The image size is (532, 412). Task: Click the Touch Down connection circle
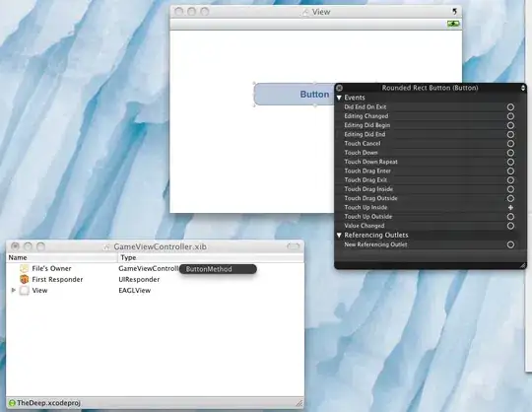pos(510,153)
